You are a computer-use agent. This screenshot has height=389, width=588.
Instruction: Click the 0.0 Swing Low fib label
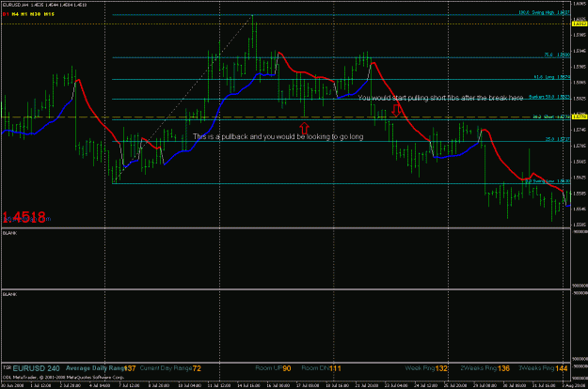[x=548, y=180]
